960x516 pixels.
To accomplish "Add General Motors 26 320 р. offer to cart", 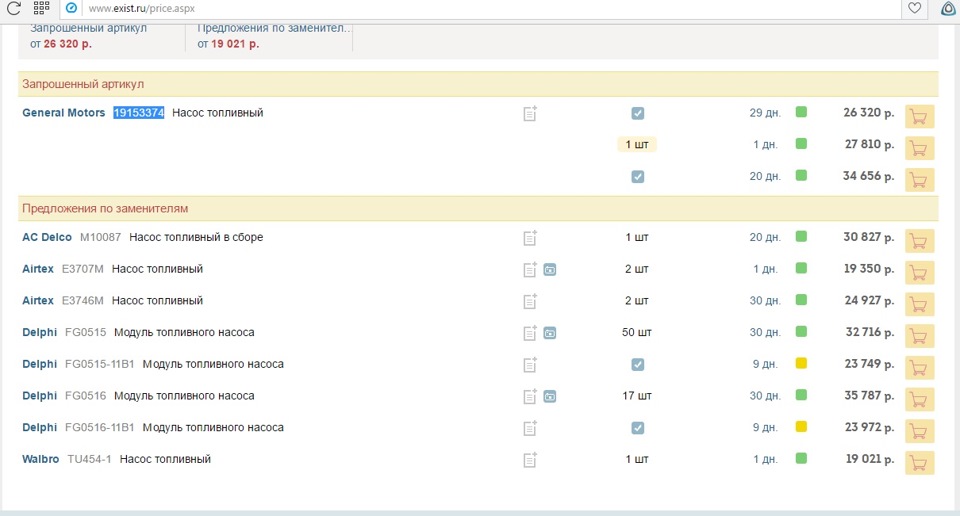I will (x=919, y=116).
